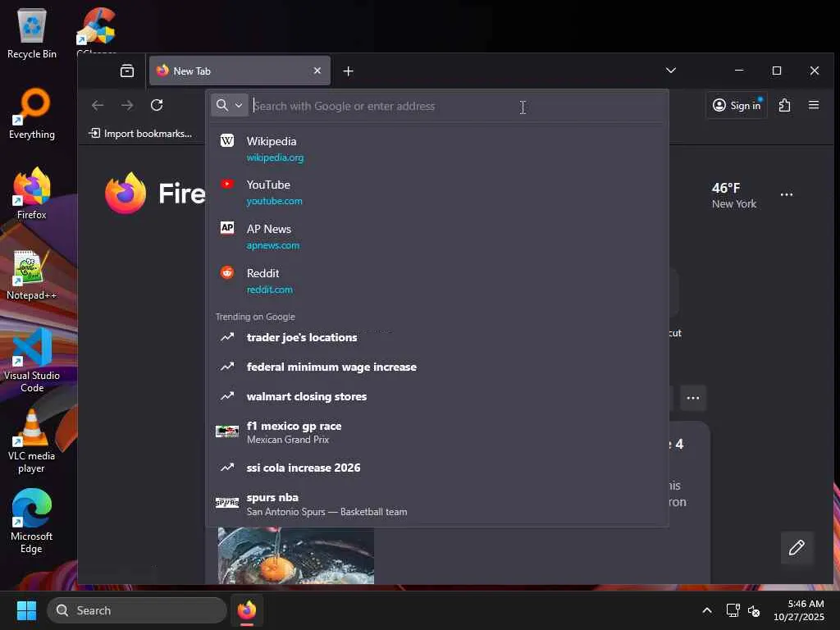The width and height of the screenshot is (840, 630).
Task: Select trending search f1 mexico gp race
Action: click(437, 431)
